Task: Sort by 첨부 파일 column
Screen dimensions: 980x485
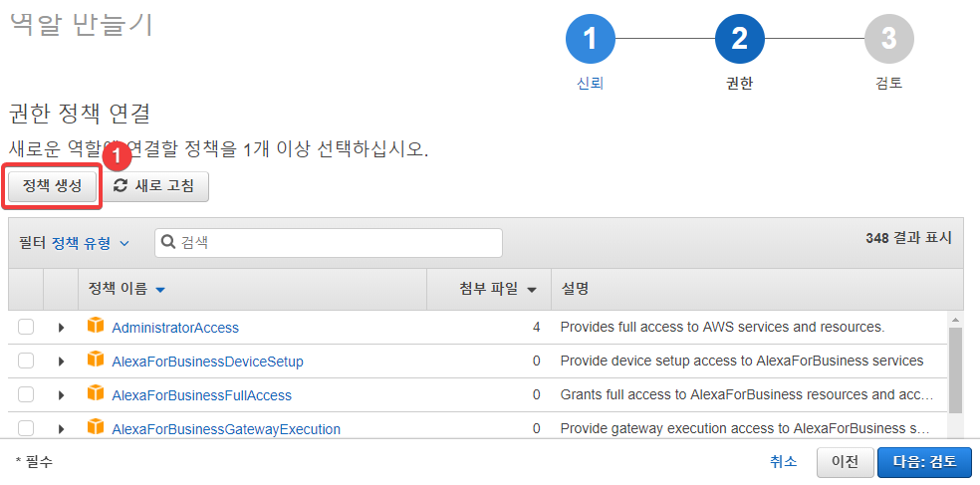Action: (498, 289)
